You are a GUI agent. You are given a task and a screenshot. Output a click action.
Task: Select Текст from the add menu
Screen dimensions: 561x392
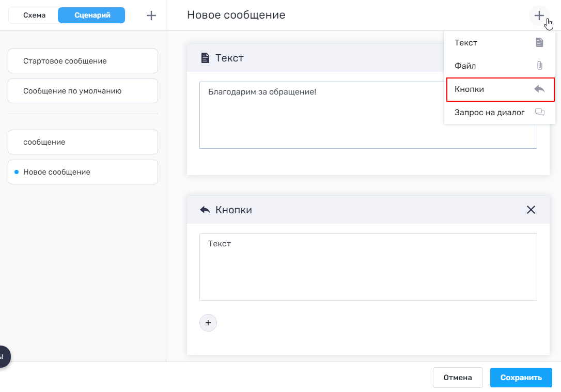pos(466,43)
